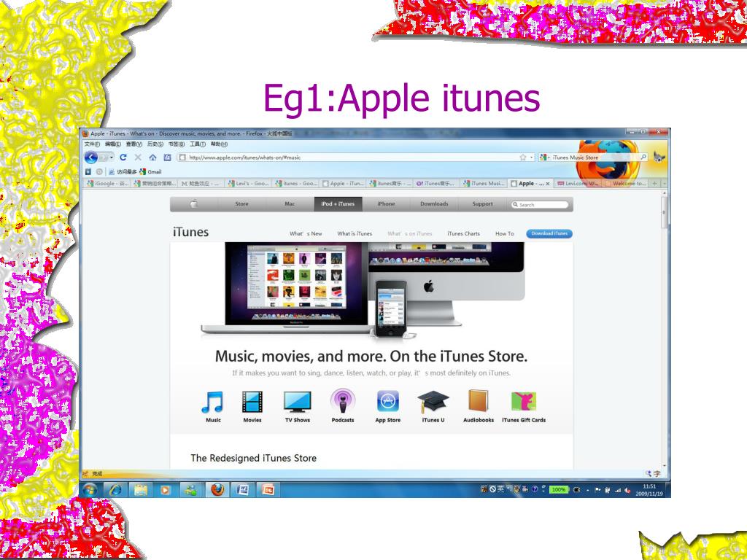The image size is (747, 560).
Task: Open the Gmail bookmark in bookmarks toolbar
Action: [x=150, y=172]
